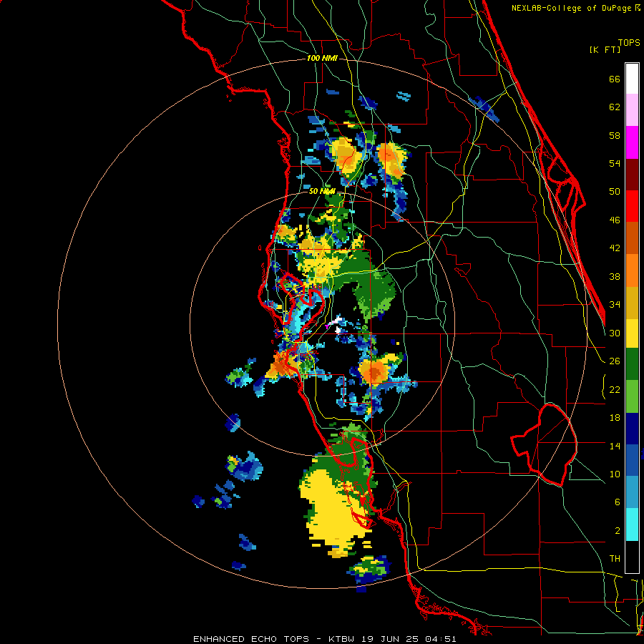This screenshot has width=644, height=644.
Task: Click the 14 legend value
Action: pyautogui.click(x=615, y=446)
